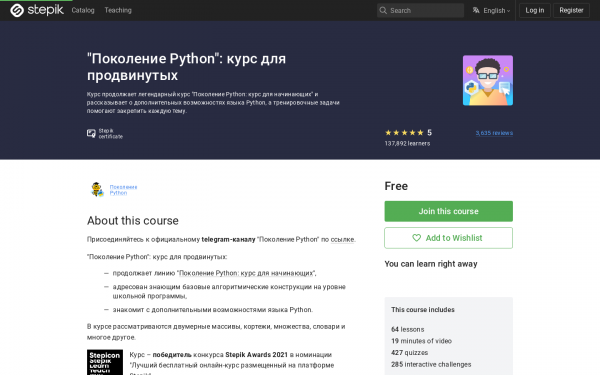Open the Catalog menu
This screenshot has width=600, height=375.
point(83,10)
